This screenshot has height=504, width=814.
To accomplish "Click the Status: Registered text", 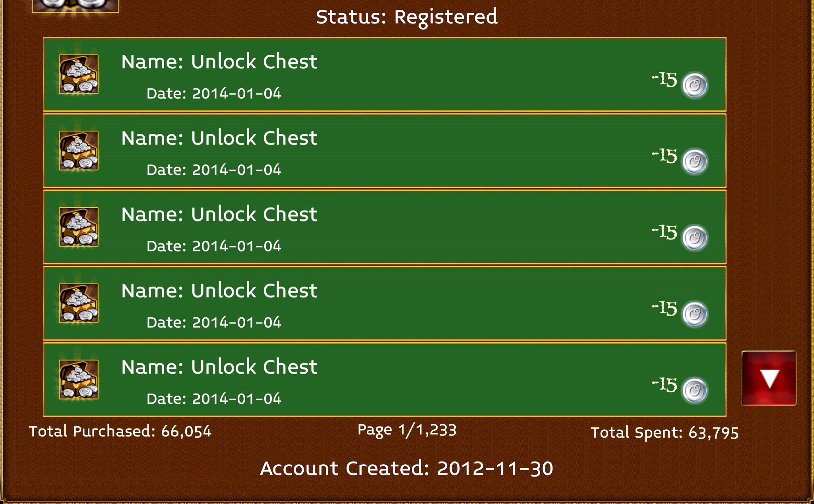I will (x=407, y=17).
